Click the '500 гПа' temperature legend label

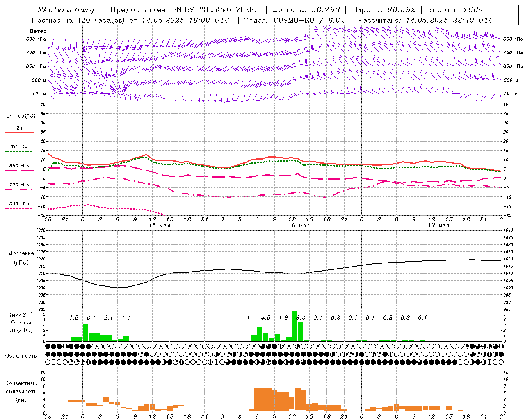pyautogui.click(x=19, y=204)
